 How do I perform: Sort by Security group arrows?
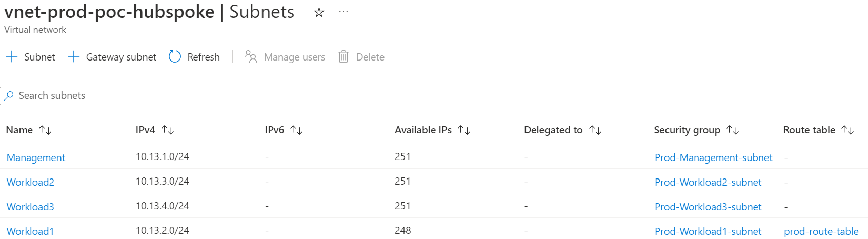733,130
